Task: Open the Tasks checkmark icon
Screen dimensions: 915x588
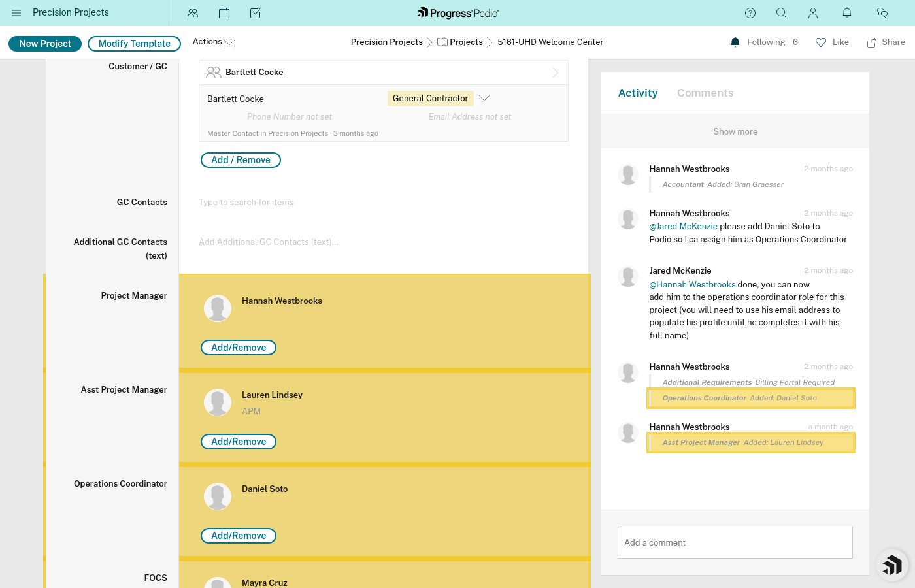Action: 256,13
